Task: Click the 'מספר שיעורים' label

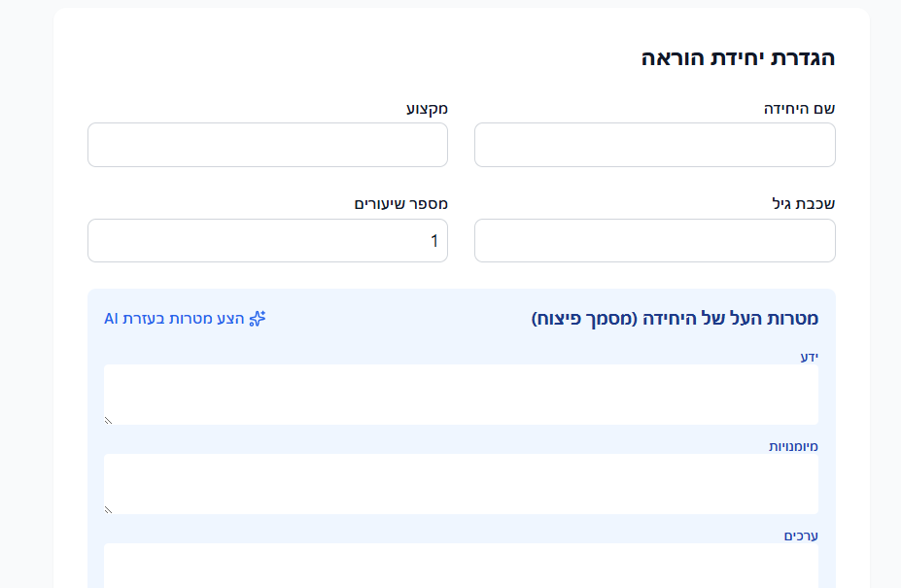Action: coord(400,204)
